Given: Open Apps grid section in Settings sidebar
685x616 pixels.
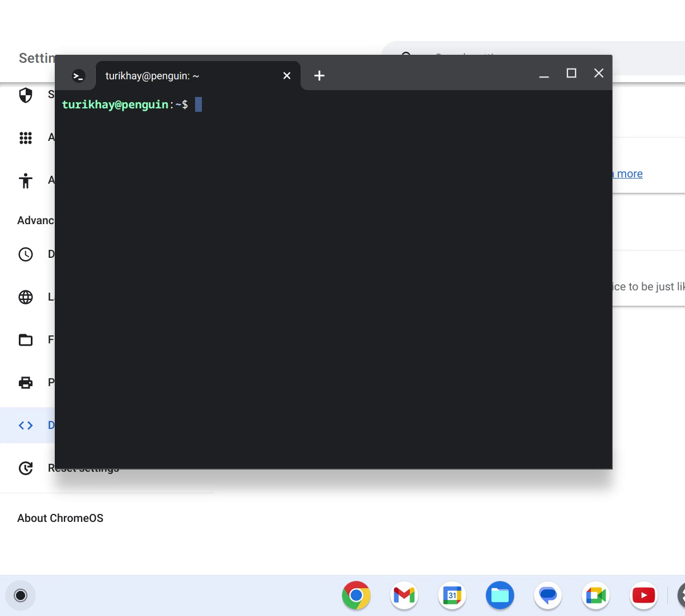Looking at the screenshot, I should point(26,138).
